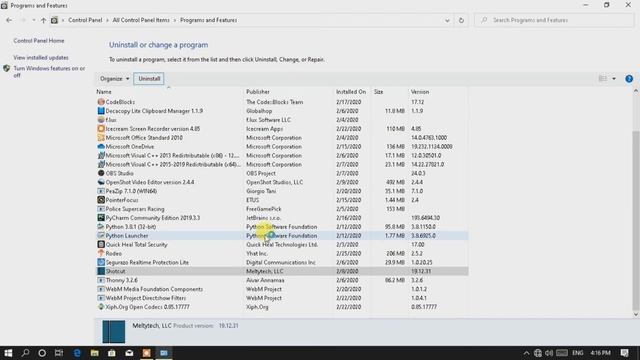
Task: Expand the view options dropdown arrow
Action: 614,79
